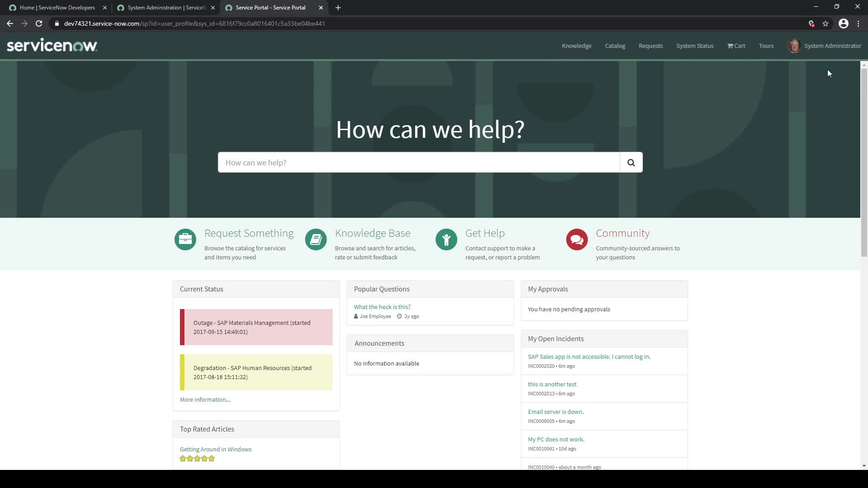This screenshot has width=868, height=488.
Task: Open the browser profile account toggle
Action: pos(844,23)
